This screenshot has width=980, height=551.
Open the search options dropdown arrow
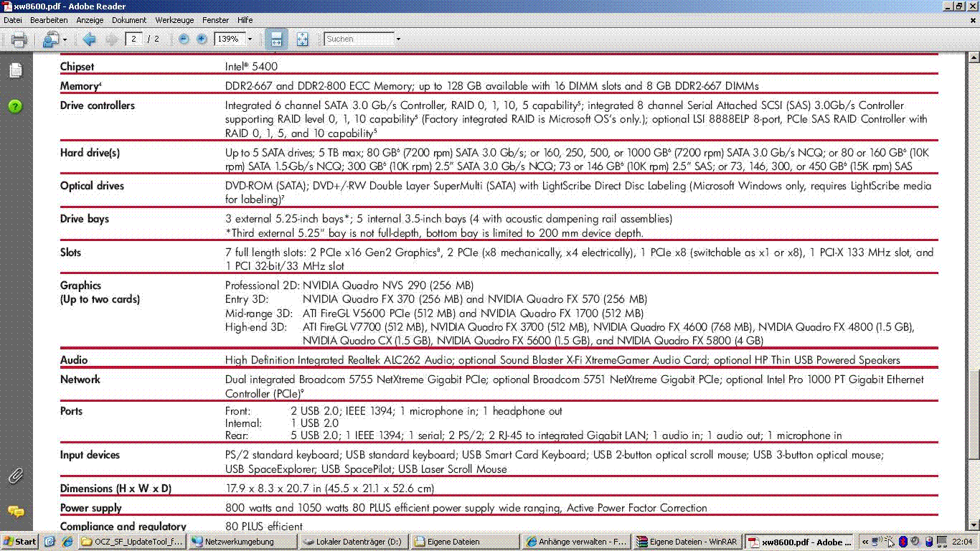point(398,39)
